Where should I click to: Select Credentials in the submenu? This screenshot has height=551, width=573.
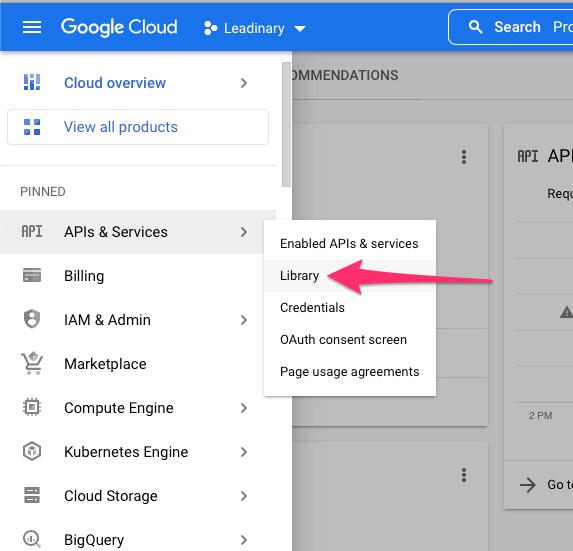[x=350, y=308]
